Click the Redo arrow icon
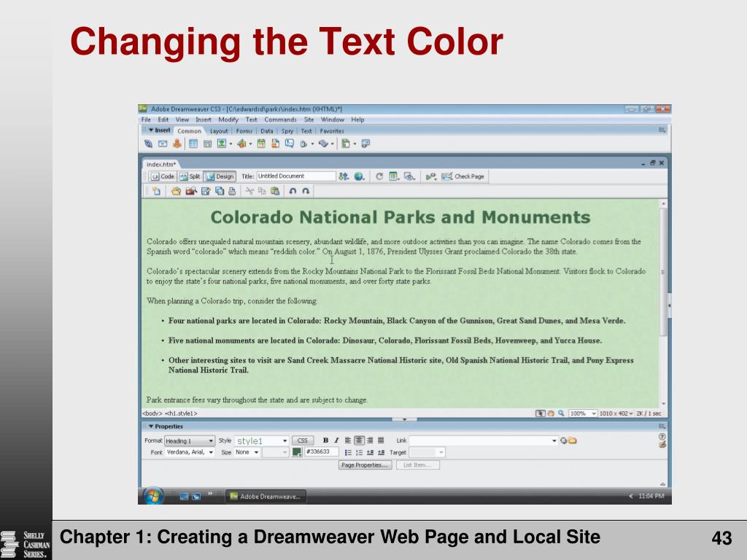Image resolution: width=747 pixels, height=560 pixels. 306,191
